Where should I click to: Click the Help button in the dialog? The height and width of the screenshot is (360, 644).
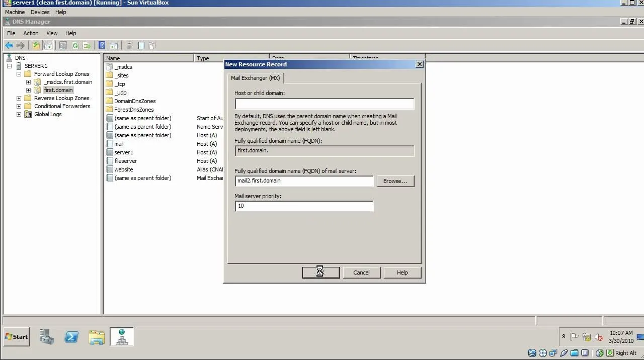pyautogui.click(x=402, y=273)
